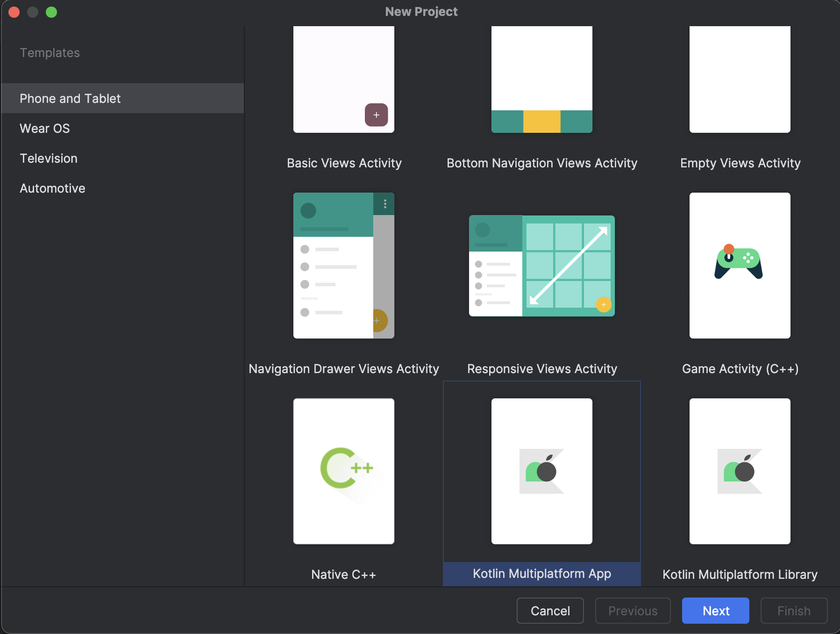The height and width of the screenshot is (634, 840).
Task: Choose the Bottom Navigation Views Activity template
Action: [x=541, y=79]
